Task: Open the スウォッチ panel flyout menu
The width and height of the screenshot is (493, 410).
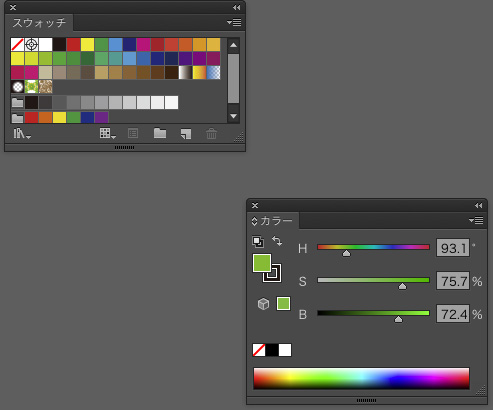Action: coord(234,22)
